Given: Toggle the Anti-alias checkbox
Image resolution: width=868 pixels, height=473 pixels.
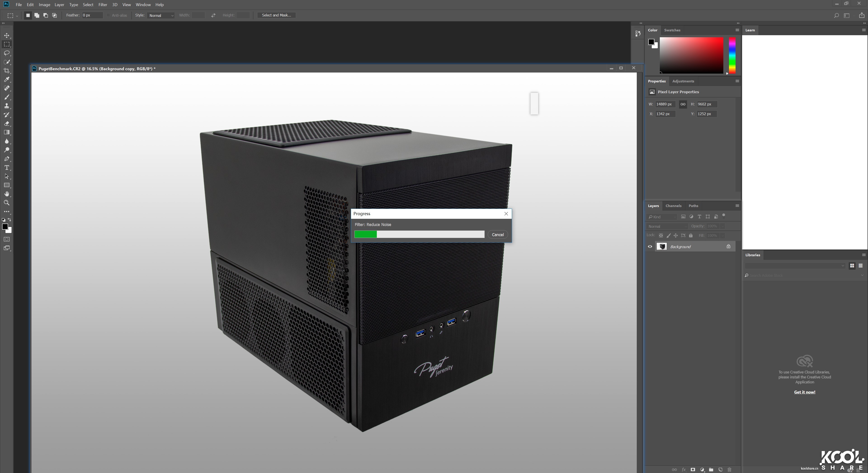Looking at the screenshot, I should (108, 15).
